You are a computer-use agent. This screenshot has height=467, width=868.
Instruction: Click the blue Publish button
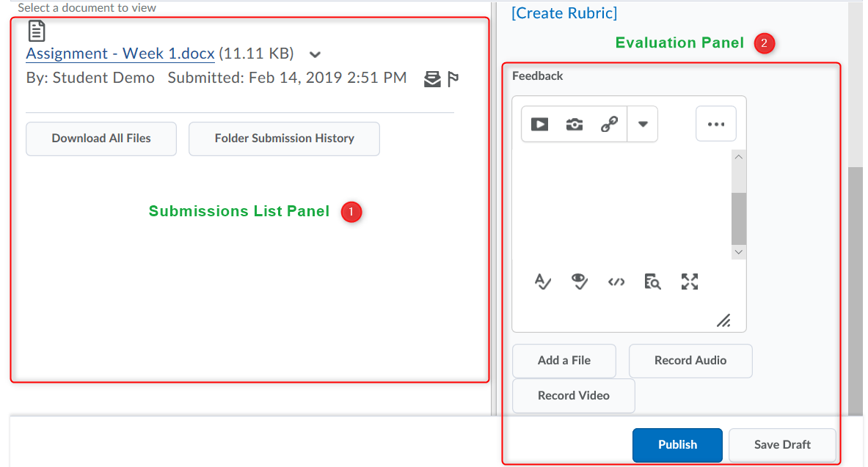[677, 445]
